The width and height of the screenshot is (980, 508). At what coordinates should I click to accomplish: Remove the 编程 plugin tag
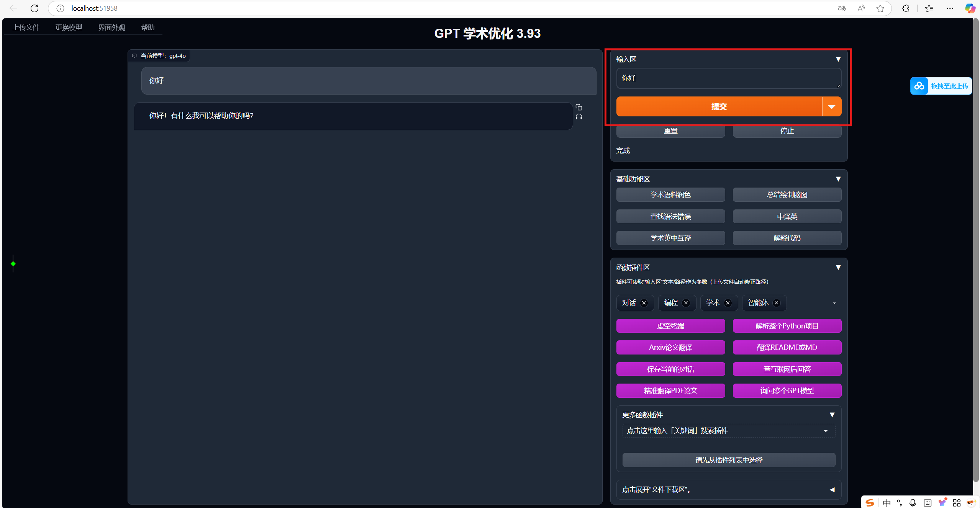point(686,303)
